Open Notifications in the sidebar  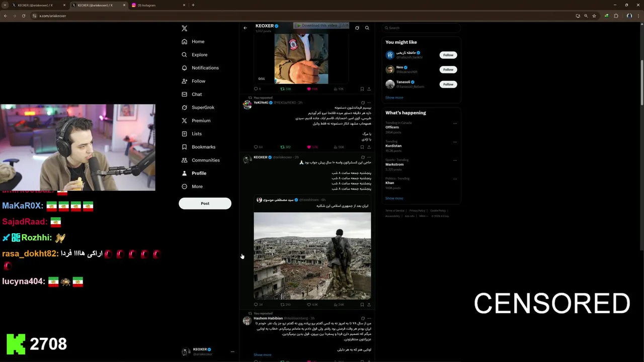200,68
